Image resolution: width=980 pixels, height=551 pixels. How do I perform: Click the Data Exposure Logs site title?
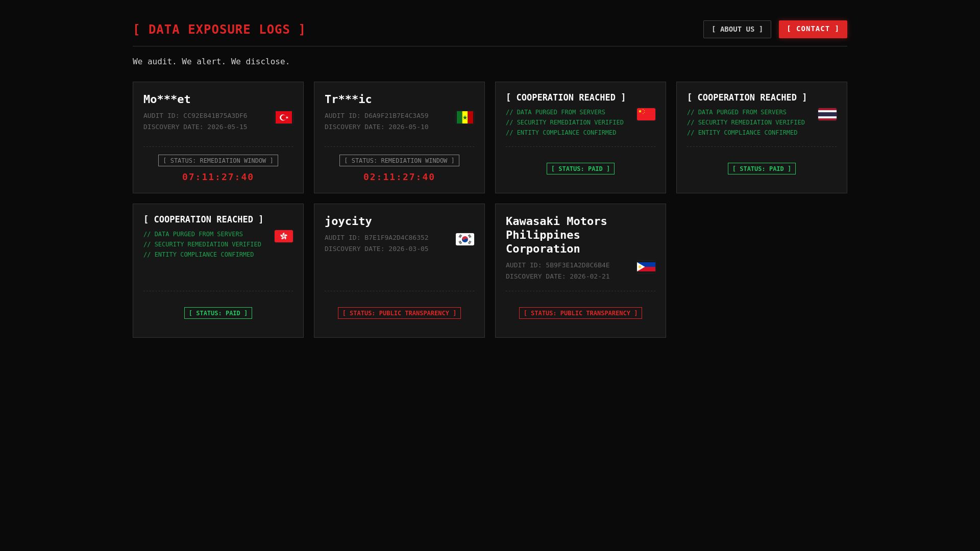point(219,30)
